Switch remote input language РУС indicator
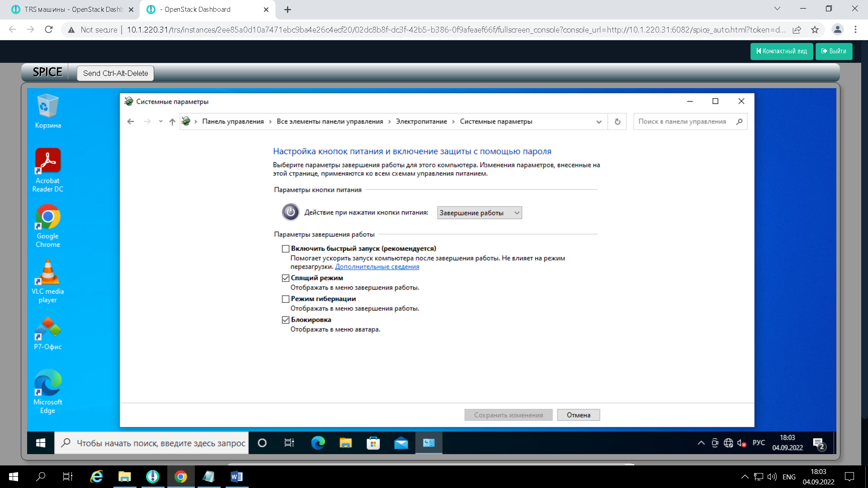The image size is (868, 488). 759,443
